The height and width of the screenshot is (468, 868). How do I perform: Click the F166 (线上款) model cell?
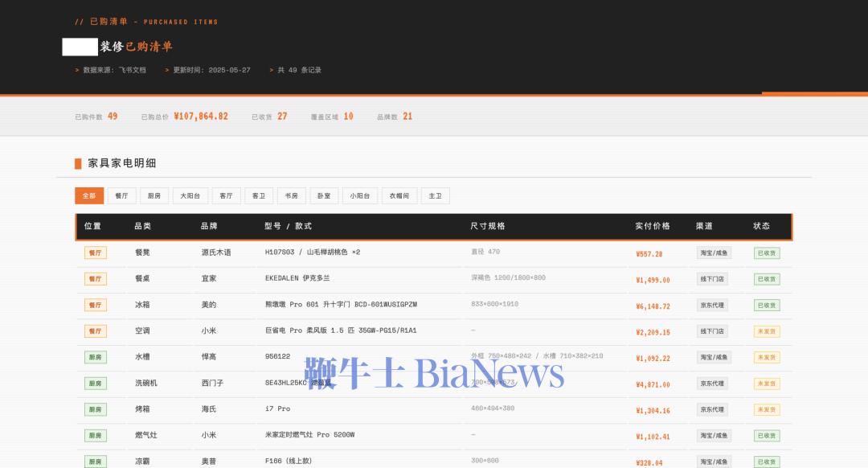[x=288, y=461]
